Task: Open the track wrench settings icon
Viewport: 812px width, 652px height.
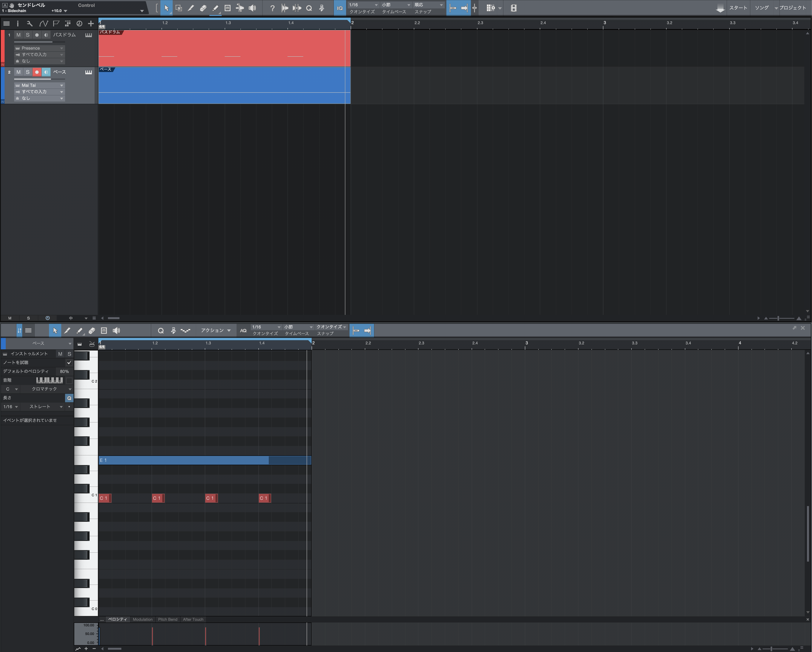Action: pyautogui.click(x=29, y=23)
